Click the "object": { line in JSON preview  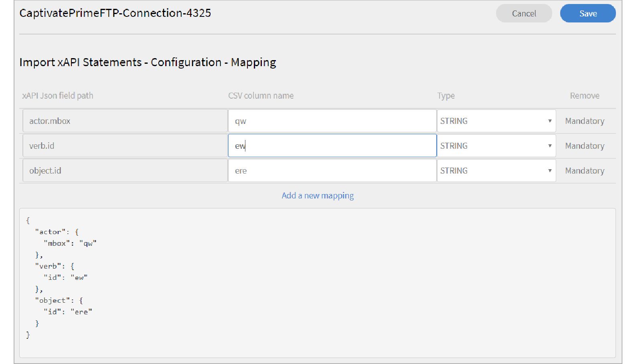point(59,301)
